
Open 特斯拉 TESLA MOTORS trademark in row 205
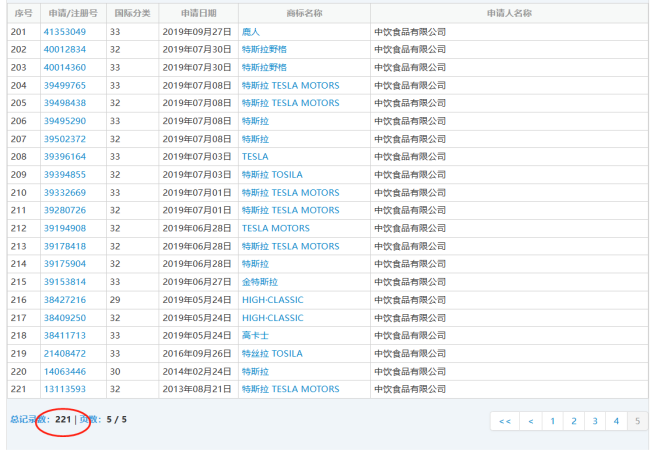pos(291,103)
